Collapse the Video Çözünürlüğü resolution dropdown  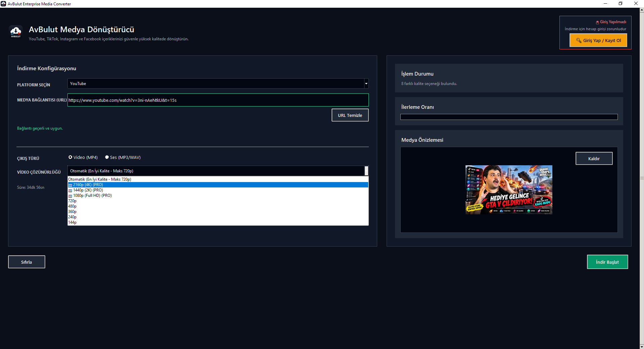366,171
